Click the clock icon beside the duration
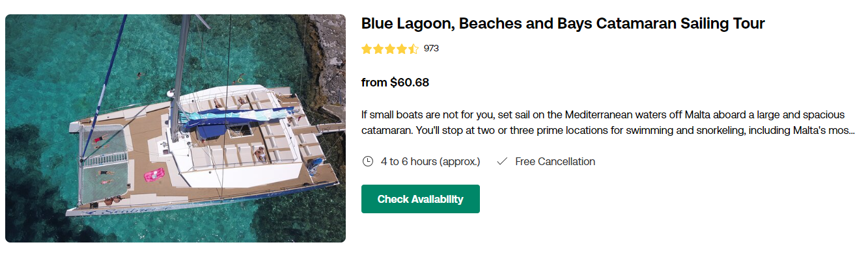868x262 pixels. pos(367,161)
